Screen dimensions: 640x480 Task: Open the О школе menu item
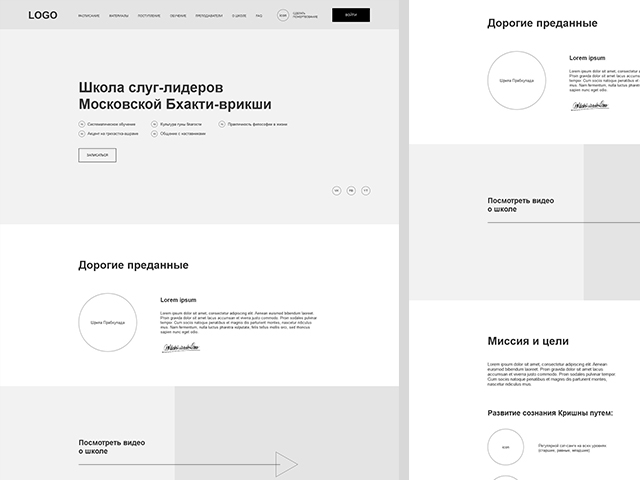tap(239, 16)
